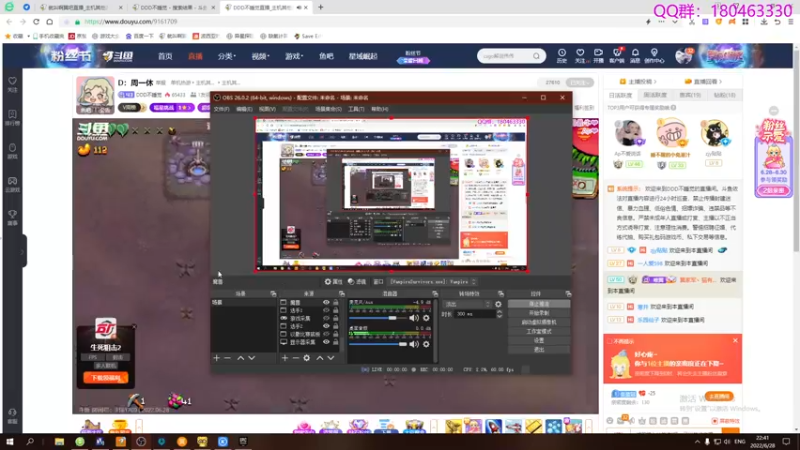The width and height of the screenshot is (800, 450).
Task: Open Douyu history (历史) icon in header
Action: 562,56
